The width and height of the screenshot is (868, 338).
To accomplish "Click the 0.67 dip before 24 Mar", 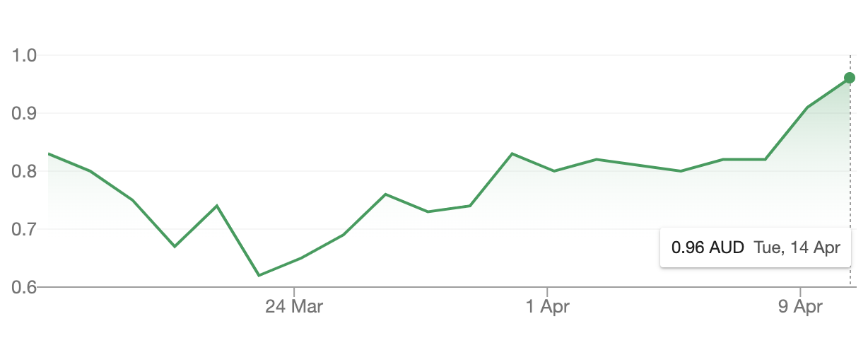I will click(175, 246).
